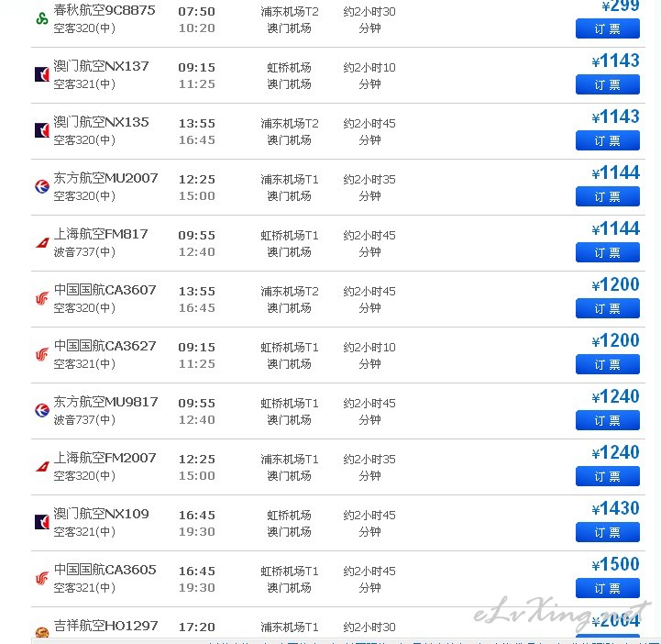Viewport: 661px width, 644px height.
Task: Book the ¥1500 CA3605 flight
Action: 608,588
